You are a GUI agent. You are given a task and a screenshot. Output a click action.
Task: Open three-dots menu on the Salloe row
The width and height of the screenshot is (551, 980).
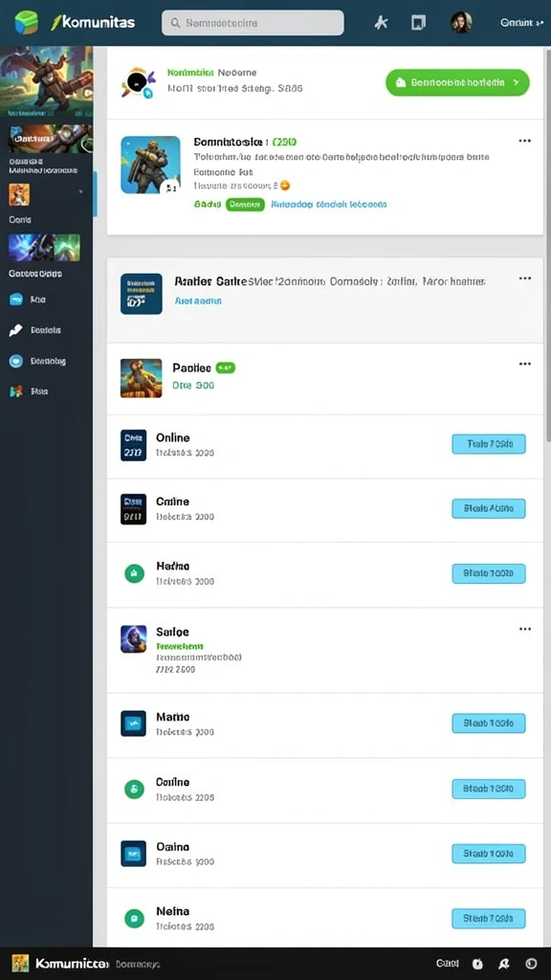(x=525, y=629)
